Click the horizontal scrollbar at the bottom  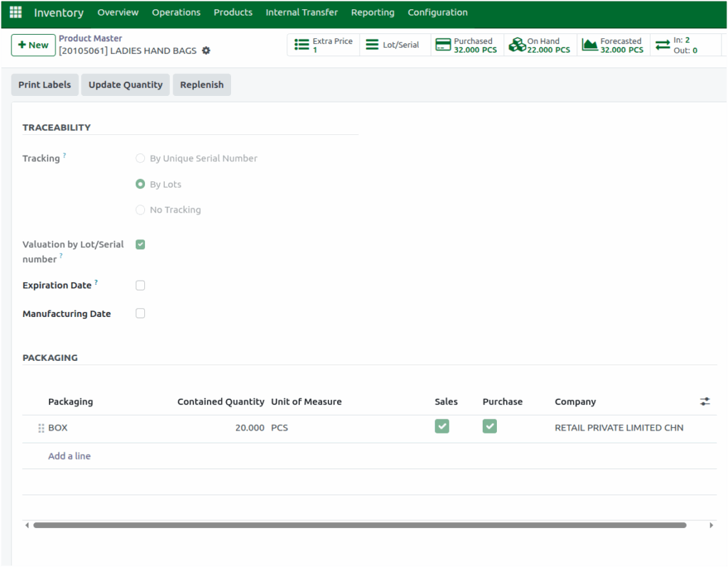(x=364, y=524)
